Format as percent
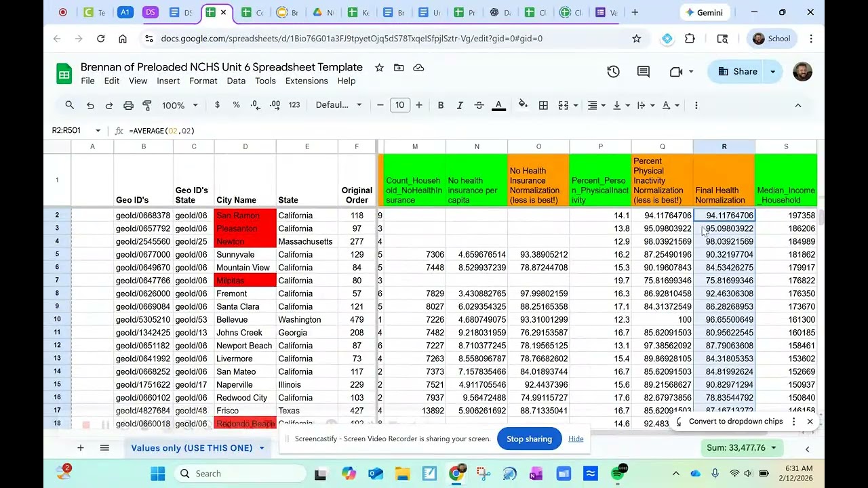 point(236,105)
